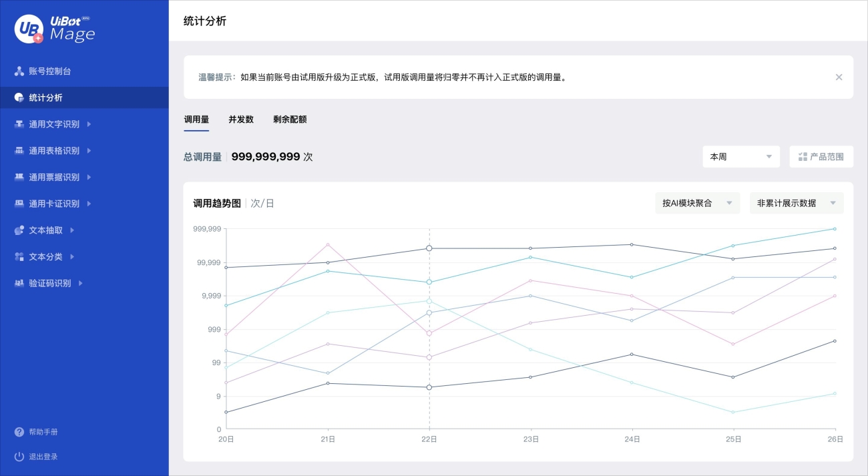Click the 账号控制台 sidebar icon
Viewport: 868px width, 476px height.
(x=19, y=71)
